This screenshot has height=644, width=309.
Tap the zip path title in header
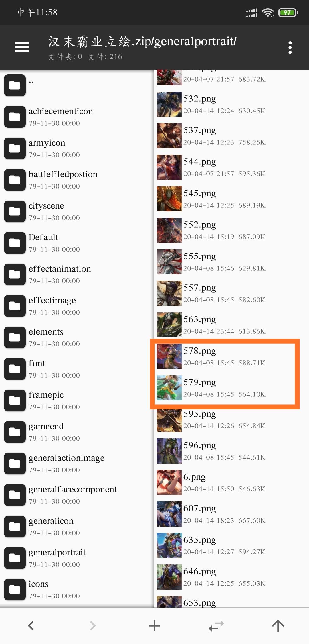[142, 42]
